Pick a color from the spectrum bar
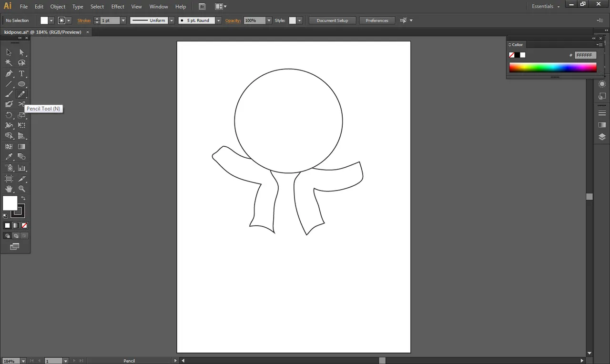Screen dimensions: 610x364 [553, 68]
